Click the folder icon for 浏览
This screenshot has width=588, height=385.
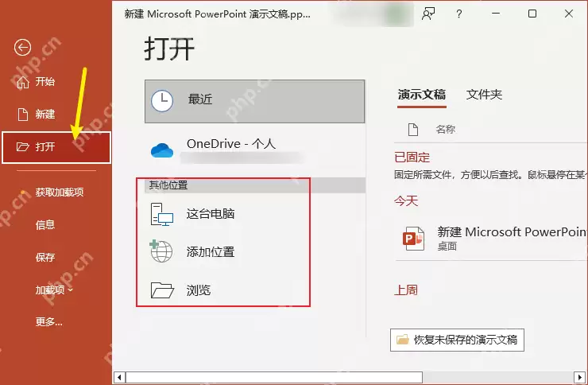tap(162, 290)
